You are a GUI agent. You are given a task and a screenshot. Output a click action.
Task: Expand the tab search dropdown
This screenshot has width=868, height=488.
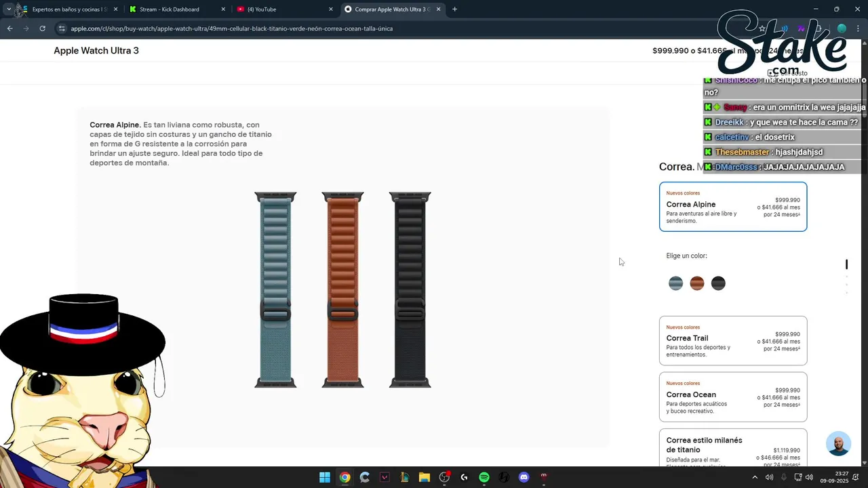click(8, 9)
